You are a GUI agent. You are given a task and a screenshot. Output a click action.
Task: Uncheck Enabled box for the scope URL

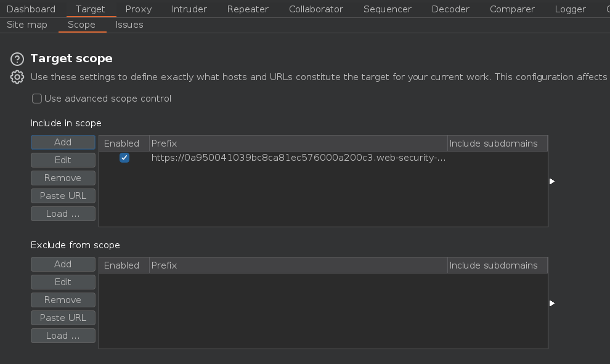(x=124, y=158)
